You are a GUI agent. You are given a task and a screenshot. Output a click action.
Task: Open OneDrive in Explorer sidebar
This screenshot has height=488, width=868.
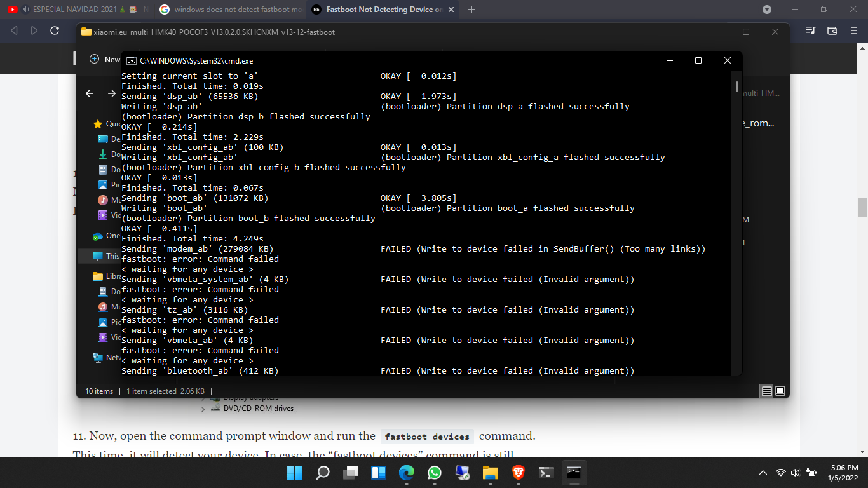(107, 236)
